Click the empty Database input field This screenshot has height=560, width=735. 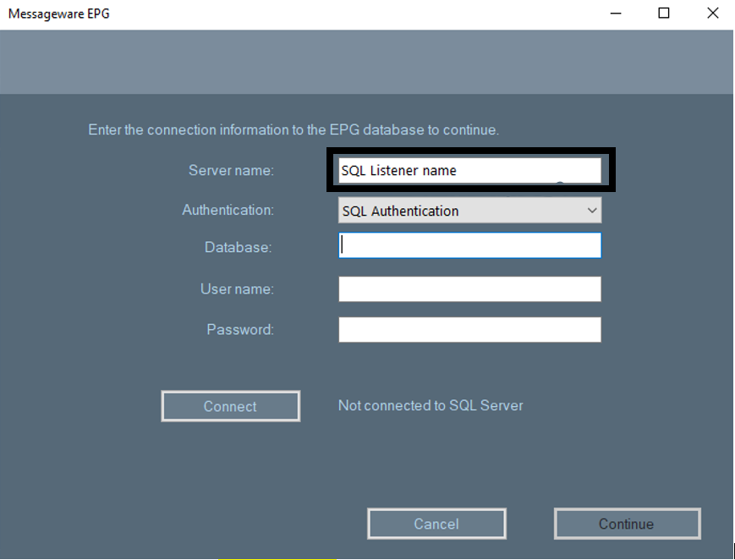(469, 245)
